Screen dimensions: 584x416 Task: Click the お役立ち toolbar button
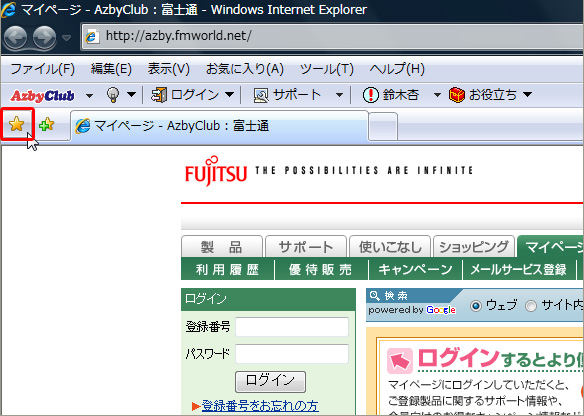pyautogui.click(x=483, y=95)
